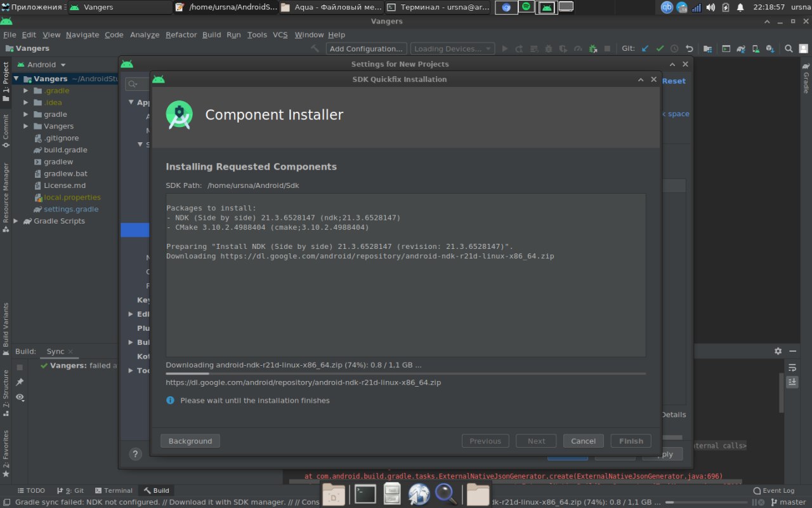Open Build Variants side tab

[x=6, y=329]
